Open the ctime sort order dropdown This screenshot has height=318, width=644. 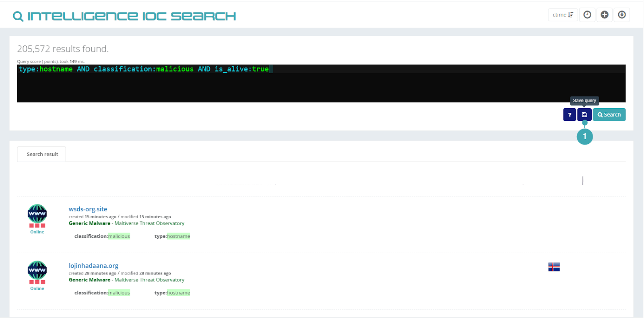[x=562, y=15]
